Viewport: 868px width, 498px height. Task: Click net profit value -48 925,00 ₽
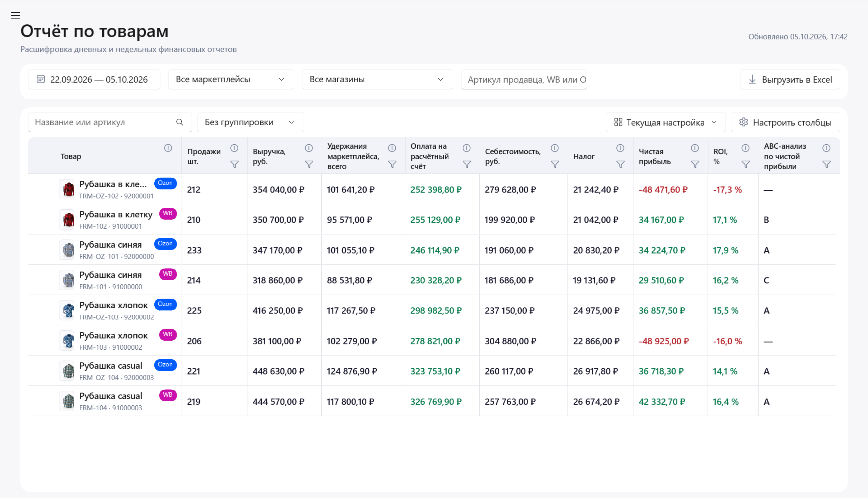(663, 341)
